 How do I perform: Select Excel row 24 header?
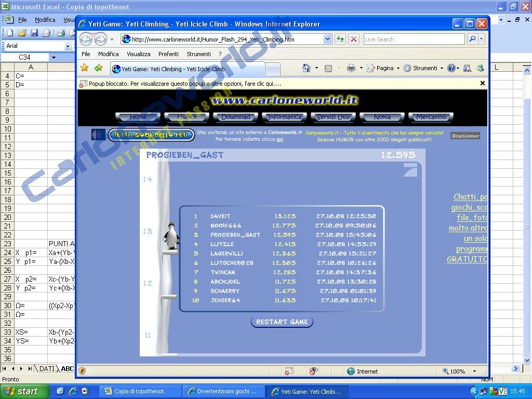pos(7,252)
